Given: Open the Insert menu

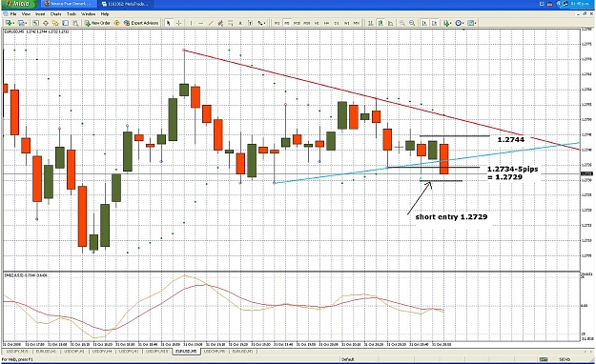Looking at the screenshot, I should (x=40, y=14).
